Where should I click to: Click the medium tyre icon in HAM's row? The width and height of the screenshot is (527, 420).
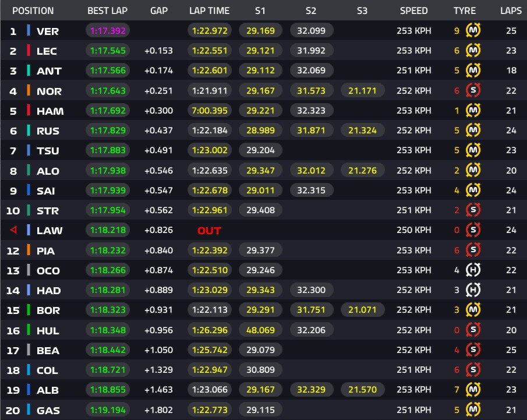click(473, 110)
